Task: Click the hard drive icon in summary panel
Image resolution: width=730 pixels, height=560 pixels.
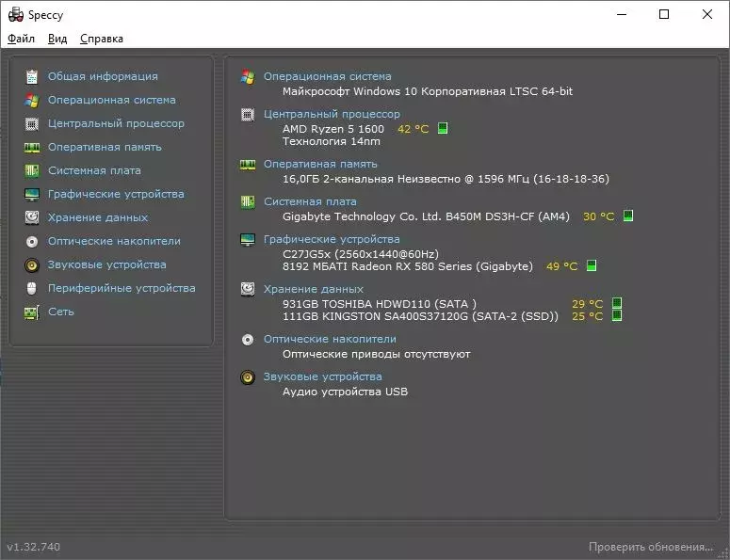Action: pos(248,289)
